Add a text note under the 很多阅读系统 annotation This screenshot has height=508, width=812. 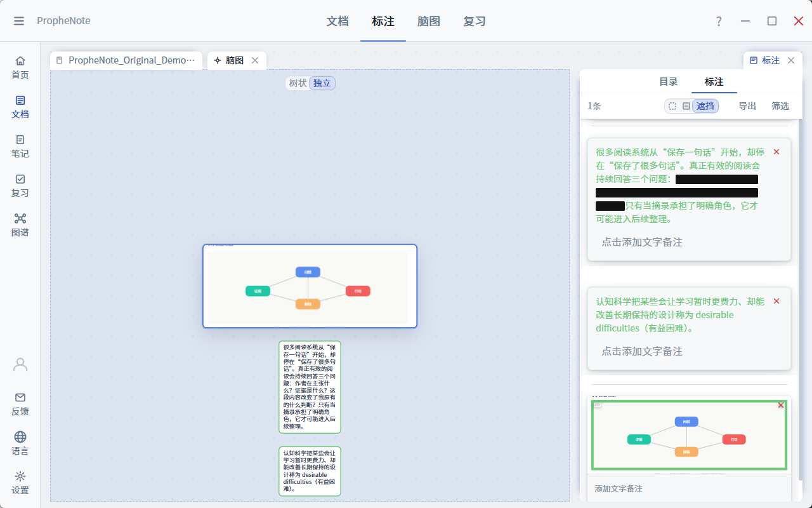click(642, 242)
